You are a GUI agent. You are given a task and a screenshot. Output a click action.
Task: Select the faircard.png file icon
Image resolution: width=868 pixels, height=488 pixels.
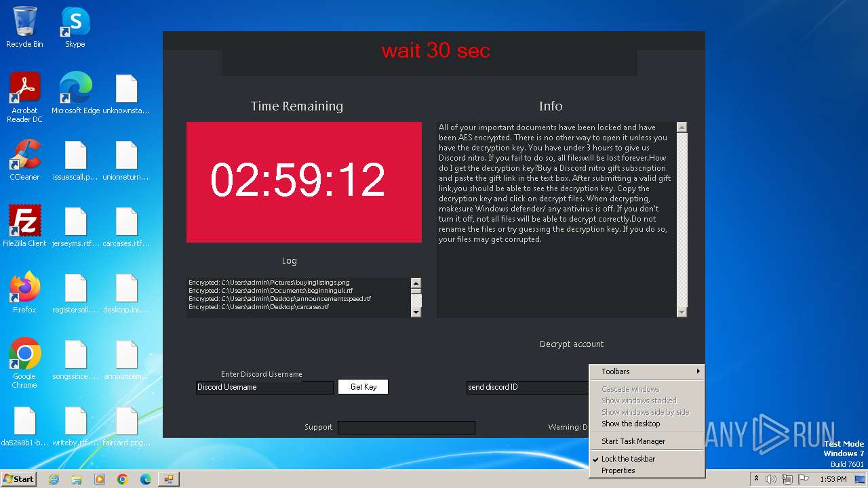126,426
